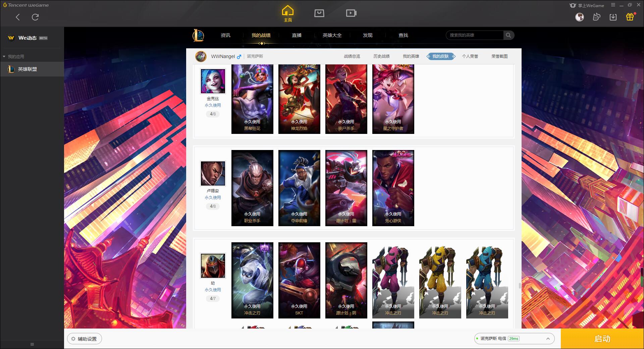
Task: Open the download manager icon
Action: [613, 17]
